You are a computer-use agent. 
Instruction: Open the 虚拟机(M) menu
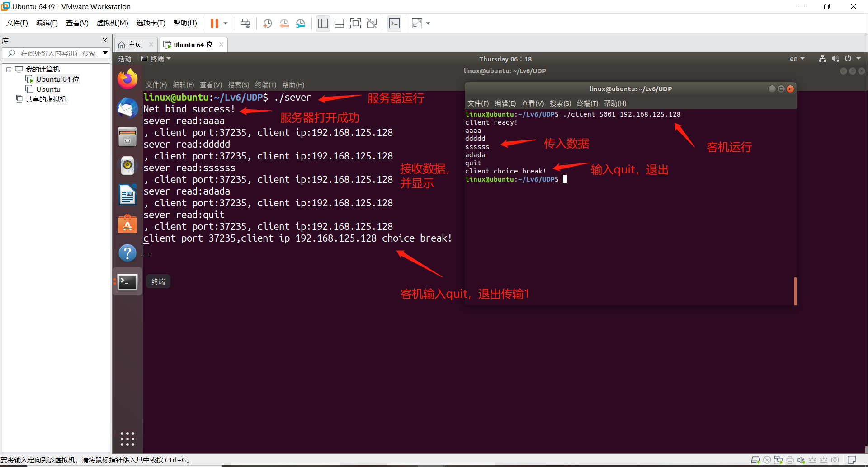click(x=112, y=23)
